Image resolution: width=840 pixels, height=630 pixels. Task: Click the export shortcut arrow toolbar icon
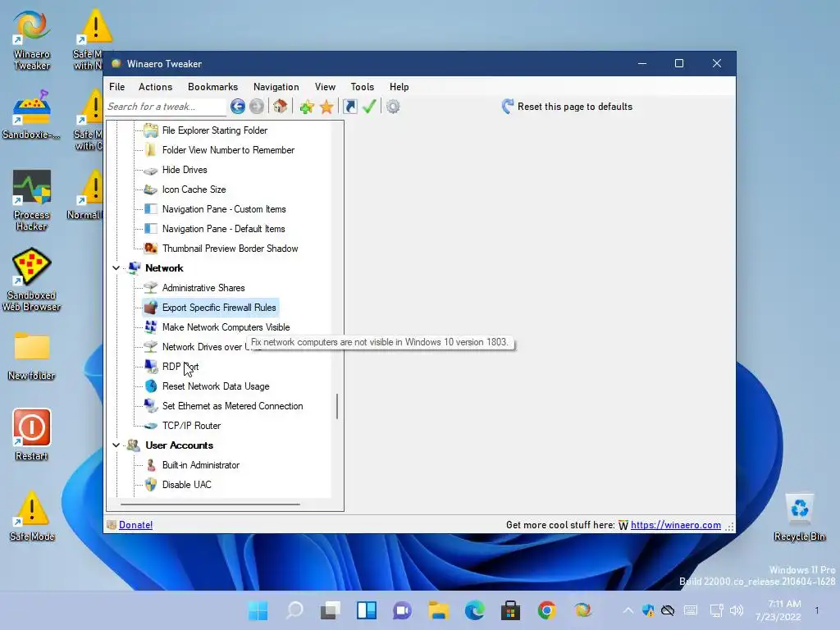pos(350,107)
